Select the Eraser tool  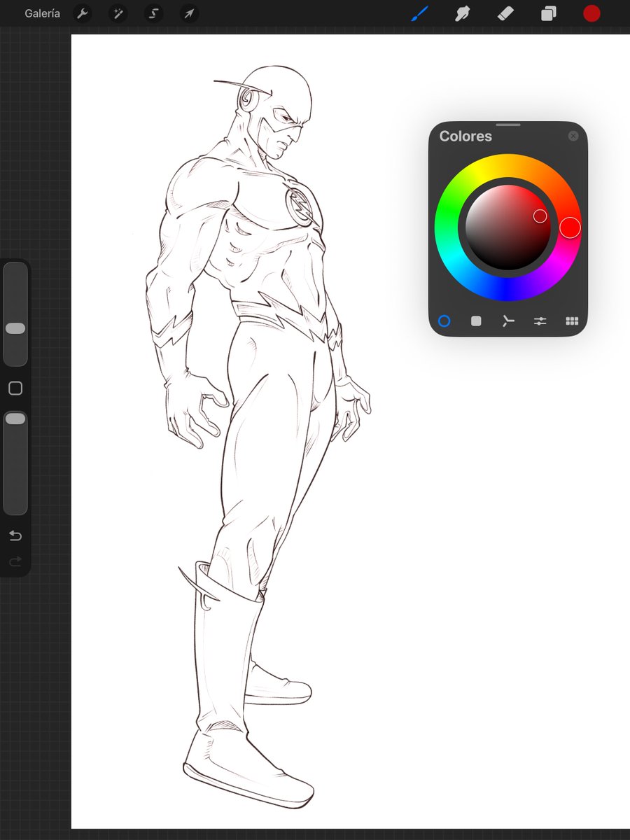[x=505, y=13]
